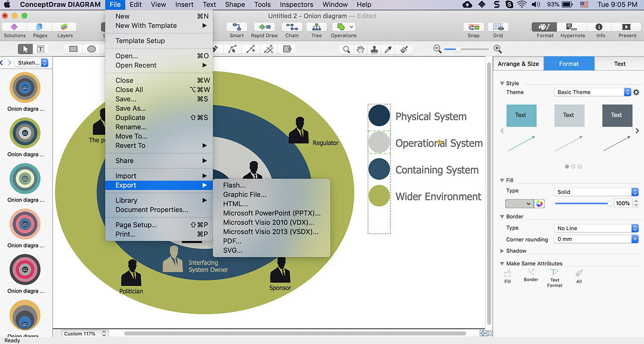Click Make Same Attributes All button
The width and height of the screenshot is (644, 344).
pyautogui.click(x=579, y=275)
